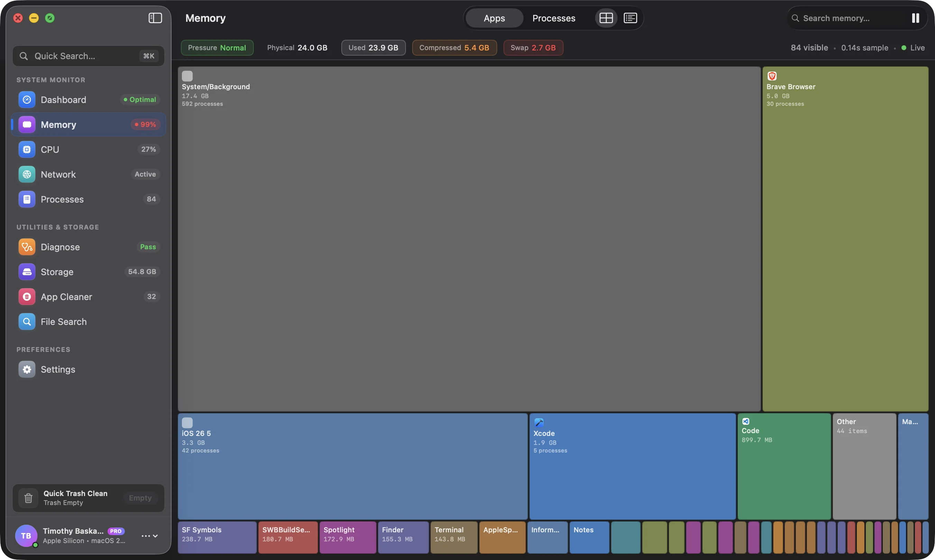Click the Brave Browser app icon
The image size is (935, 560).
[772, 76]
